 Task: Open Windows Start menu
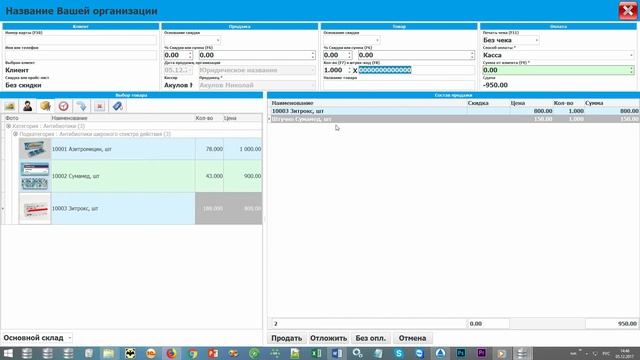pyautogui.click(x=8, y=353)
